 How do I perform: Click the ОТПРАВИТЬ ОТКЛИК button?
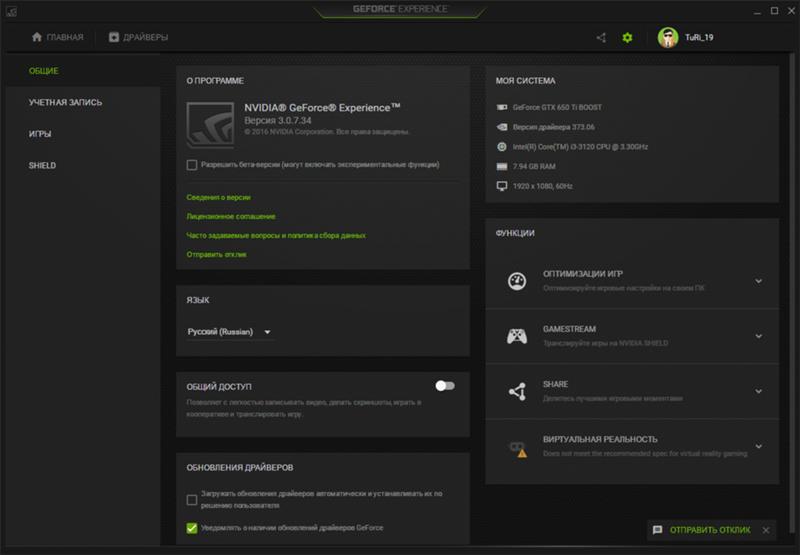click(x=711, y=530)
